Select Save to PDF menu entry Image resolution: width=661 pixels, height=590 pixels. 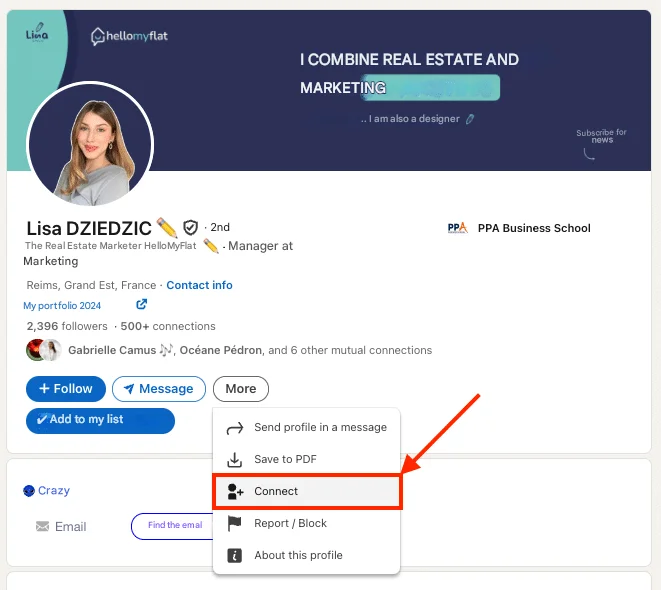(306, 459)
